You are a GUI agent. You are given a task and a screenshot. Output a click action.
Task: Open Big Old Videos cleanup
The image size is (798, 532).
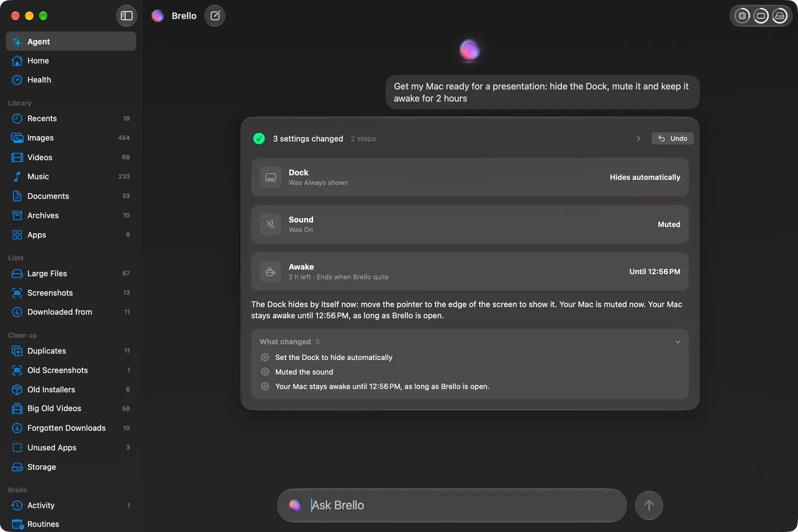click(x=71, y=408)
